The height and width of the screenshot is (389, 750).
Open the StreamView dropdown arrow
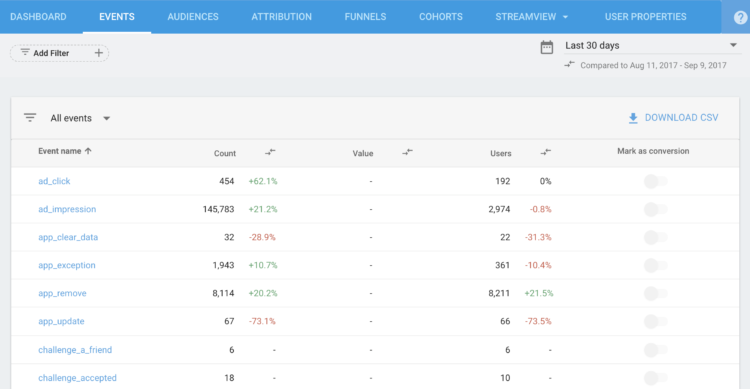[x=565, y=17]
